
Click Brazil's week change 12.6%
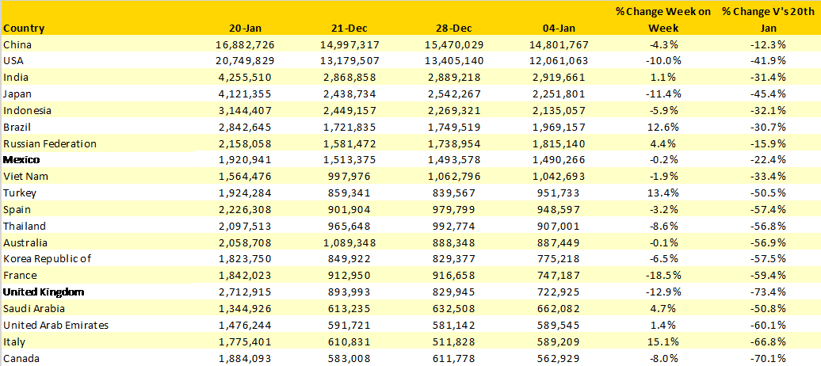coord(663,127)
